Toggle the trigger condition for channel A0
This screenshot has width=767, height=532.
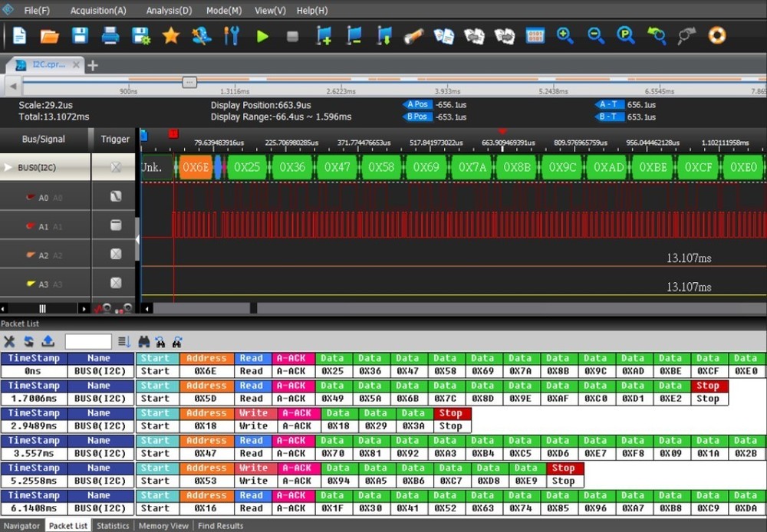tap(116, 196)
